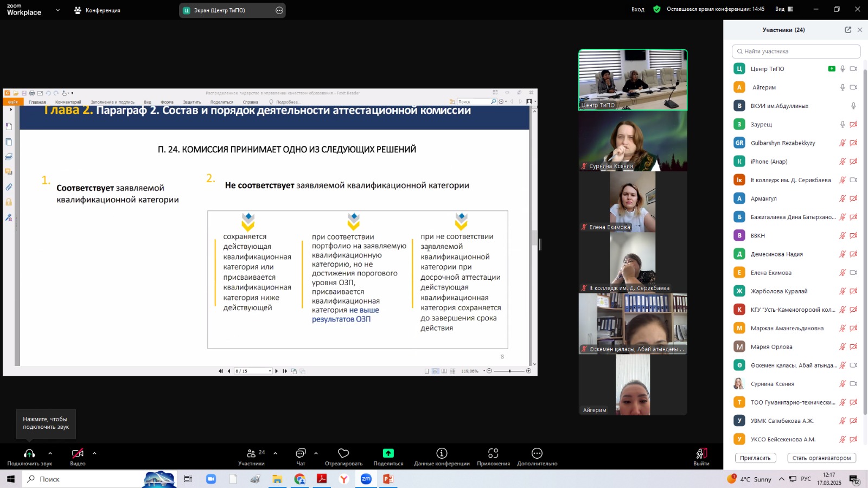Open the Apps icon in toolbar
Image resolution: width=868 pixels, height=488 pixels.
[493, 453]
